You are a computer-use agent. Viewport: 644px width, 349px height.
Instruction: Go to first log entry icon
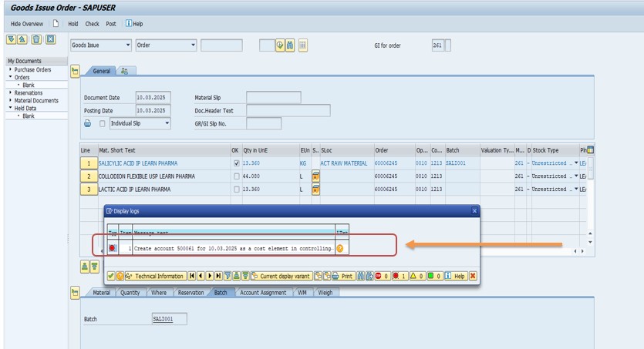click(191, 276)
